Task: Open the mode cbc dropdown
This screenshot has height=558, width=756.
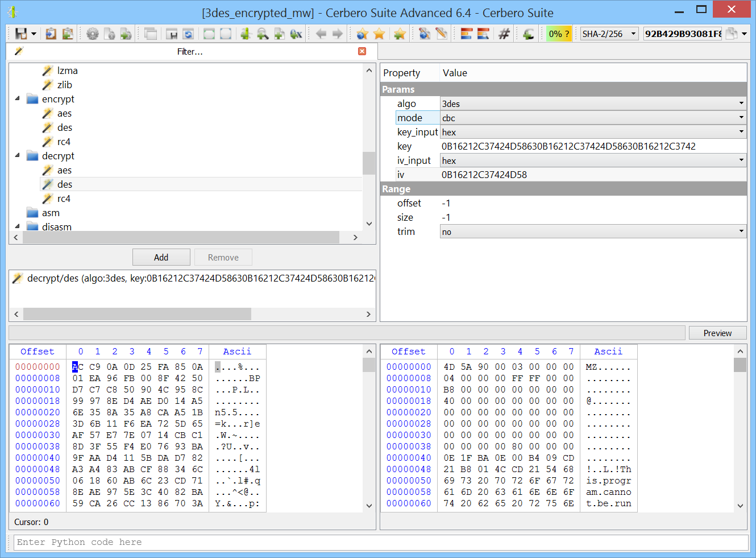Action: click(x=593, y=118)
